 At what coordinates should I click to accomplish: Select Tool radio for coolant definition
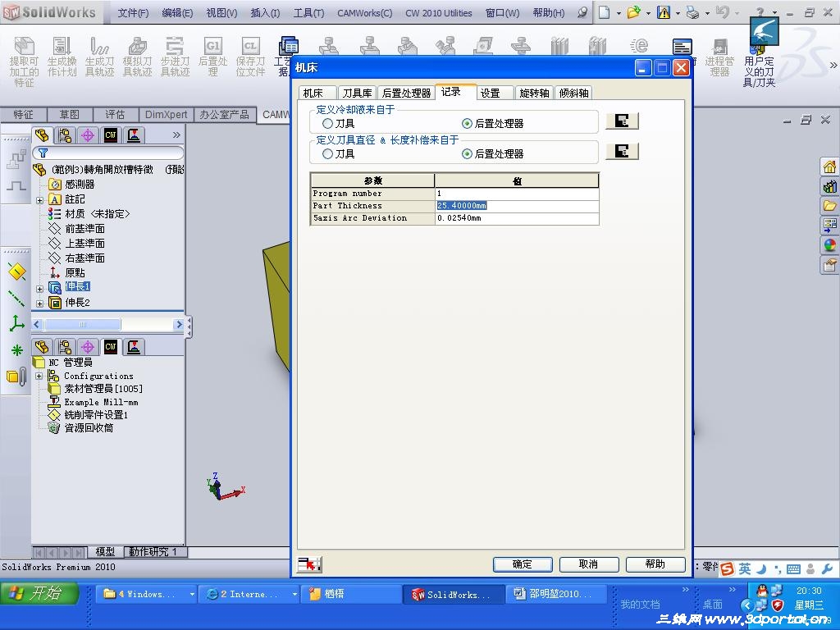[x=328, y=124]
